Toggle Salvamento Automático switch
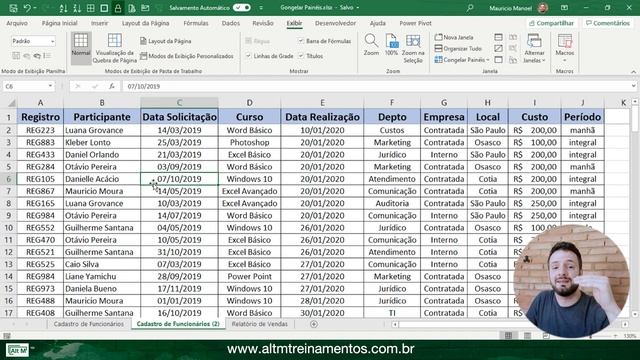Image resolution: width=640 pixels, height=360 pixels. pyautogui.click(x=242, y=8)
